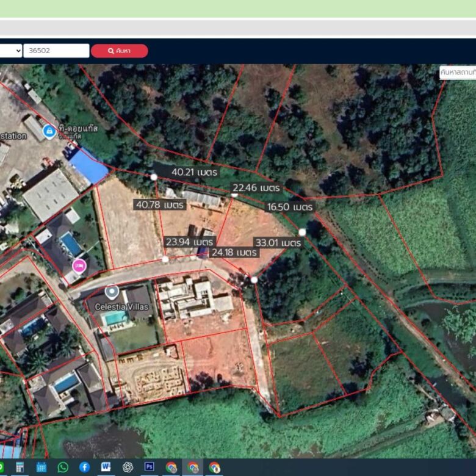Screen dimensions: 476x476
Task: Click the gray Celestia Villas location pin
Action: point(111,292)
